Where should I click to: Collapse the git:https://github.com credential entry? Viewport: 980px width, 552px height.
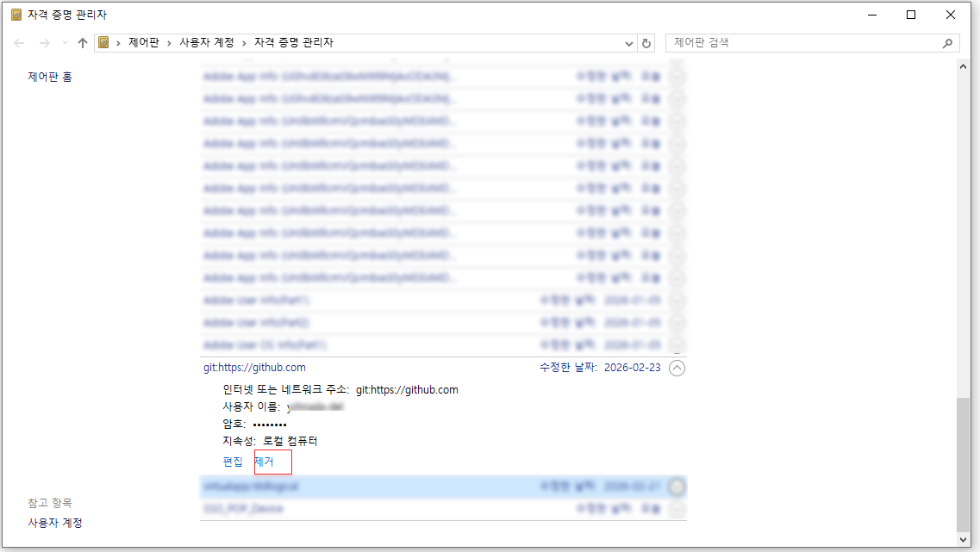[677, 369]
